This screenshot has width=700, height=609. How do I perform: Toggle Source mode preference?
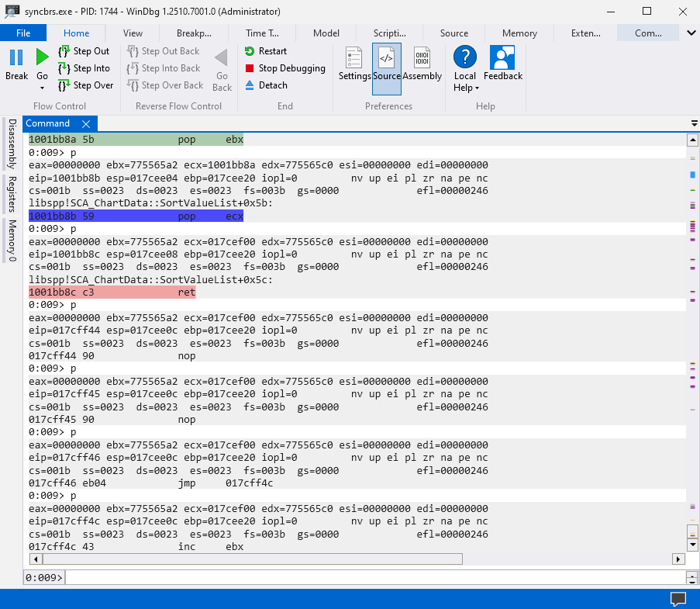point(386,64)
